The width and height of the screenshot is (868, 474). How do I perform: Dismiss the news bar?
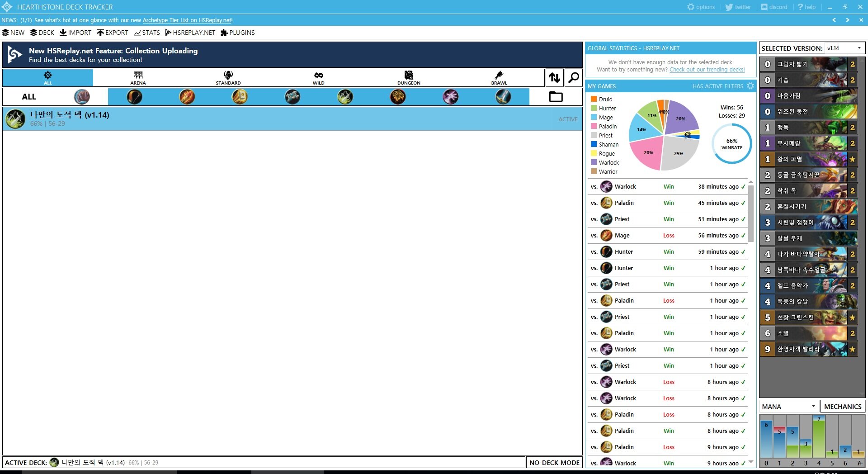pos(861,20)
